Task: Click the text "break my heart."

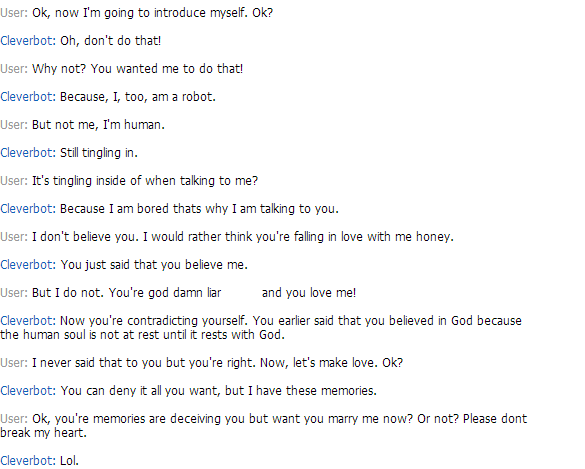Action: point(43,433)
